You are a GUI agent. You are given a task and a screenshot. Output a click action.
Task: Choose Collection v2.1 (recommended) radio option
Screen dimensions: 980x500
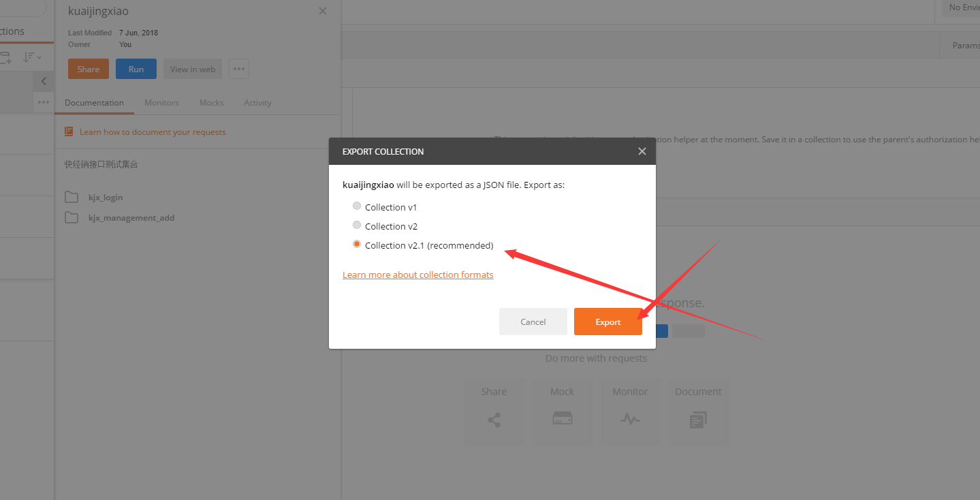tap(357, 245)
